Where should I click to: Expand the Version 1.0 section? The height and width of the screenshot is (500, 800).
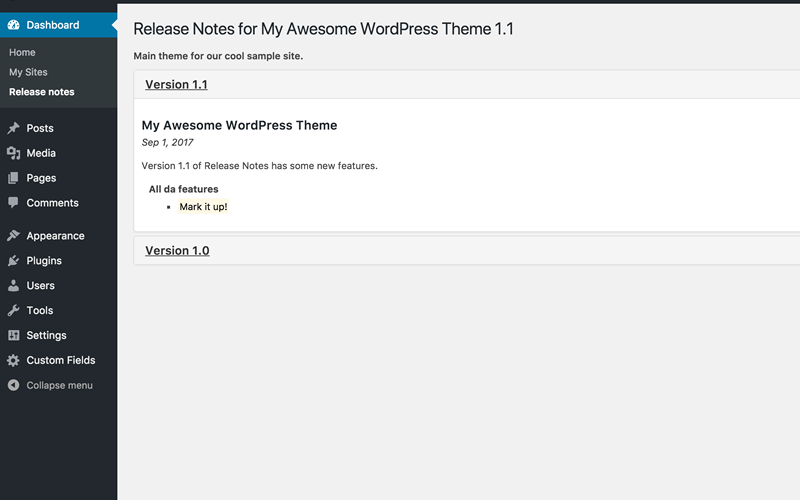177,251
